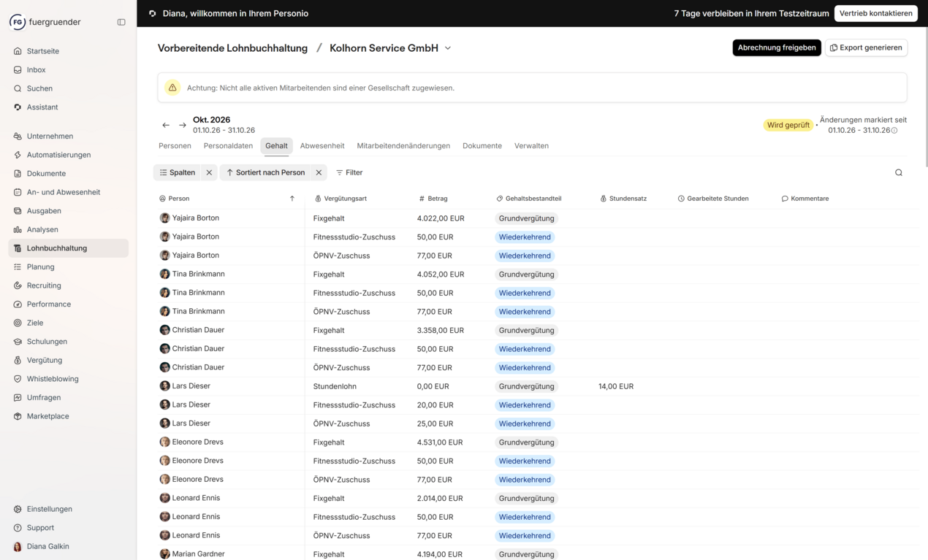Click the Vergütungsart column header
Screen dimensions: 928x560
(x=341, y=199)
